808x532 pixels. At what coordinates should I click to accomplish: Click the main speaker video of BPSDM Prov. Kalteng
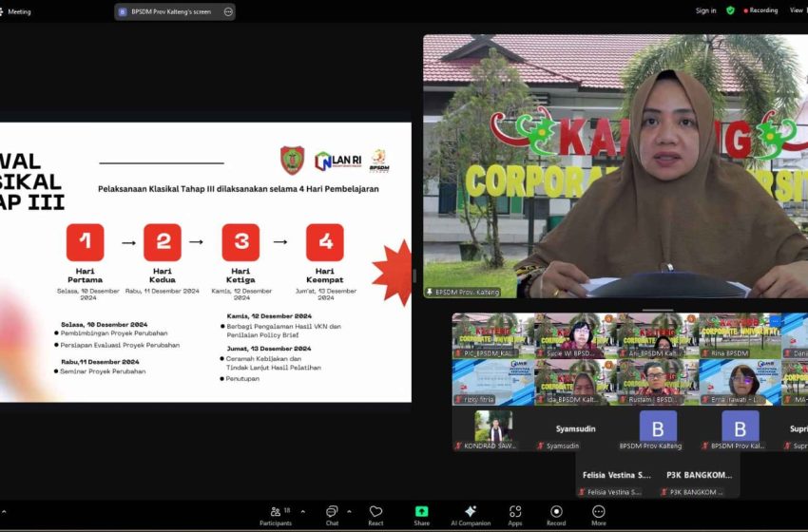coord(615,166)
